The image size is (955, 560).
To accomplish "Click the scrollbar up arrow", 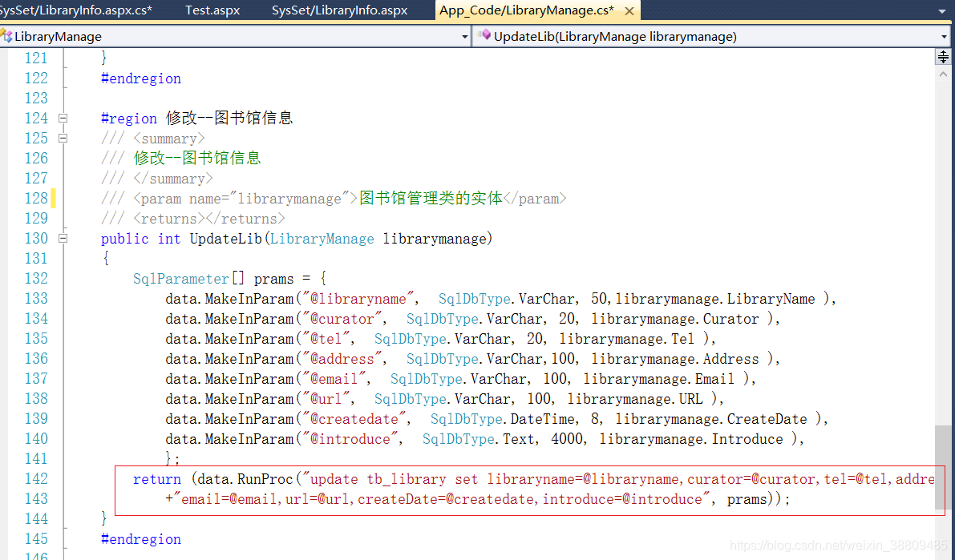I will pyautogui.click(x=943, y=75).
